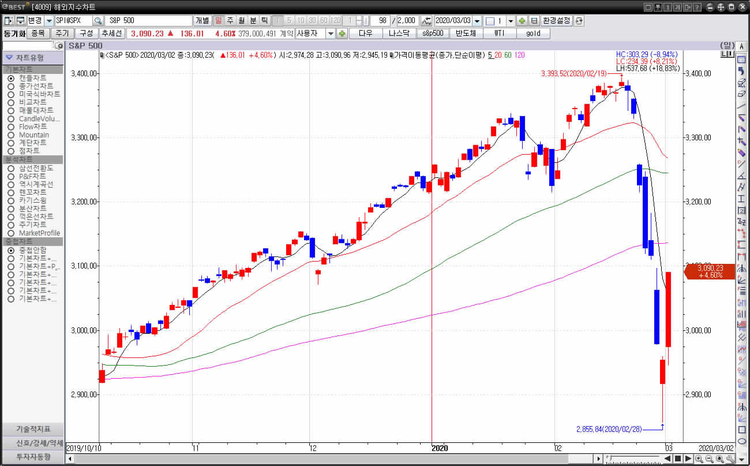Switch to the 분 minute period tab

(253, 21)
